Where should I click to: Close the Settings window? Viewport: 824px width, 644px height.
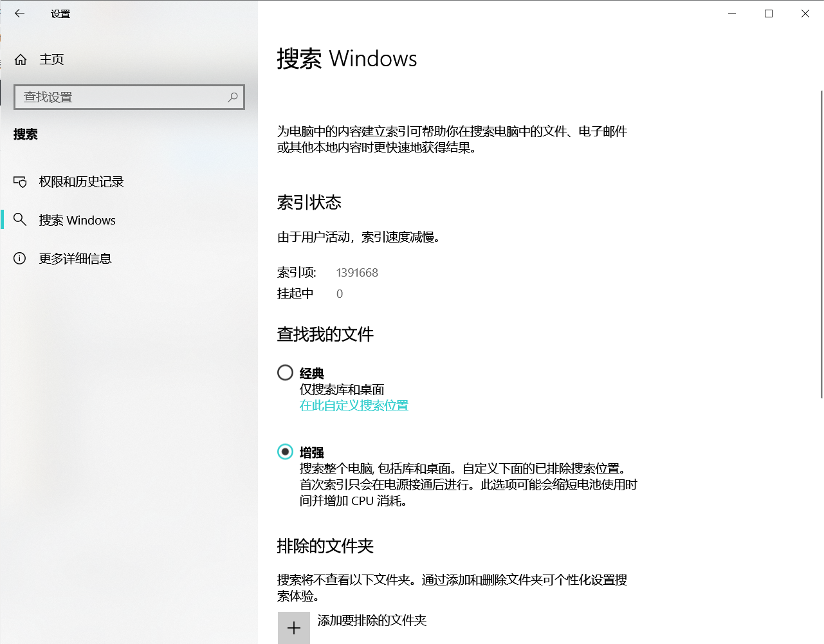click(x=805, y=14)
